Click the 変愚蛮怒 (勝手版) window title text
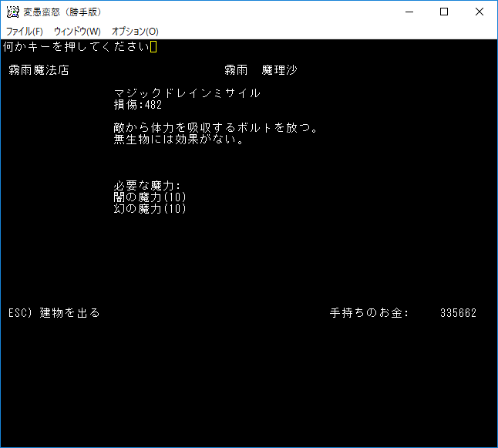This screenshot has width=498, height=448. [62, 12]
